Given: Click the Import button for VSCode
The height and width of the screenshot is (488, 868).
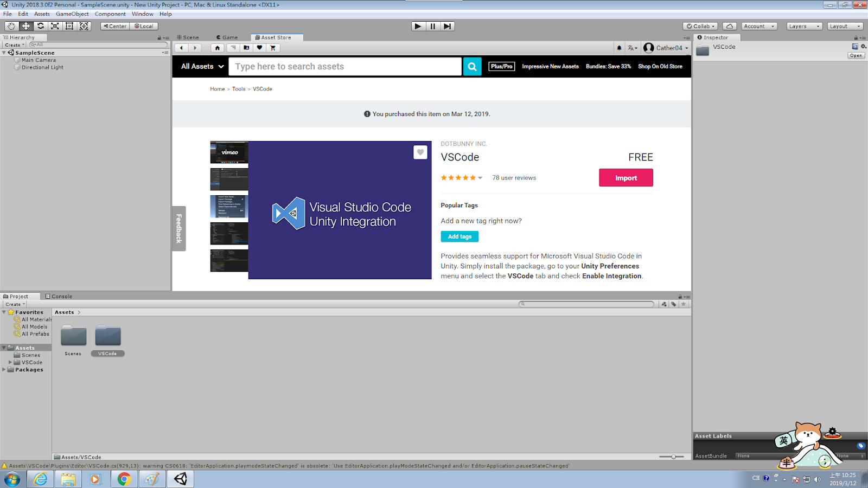Looking at the screenshot, I should 626,177.
